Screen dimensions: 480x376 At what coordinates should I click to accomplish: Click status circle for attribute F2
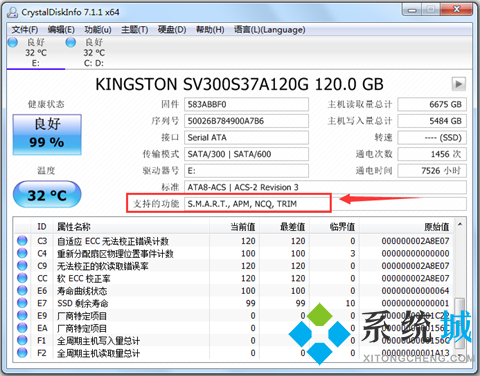[22, 353]
